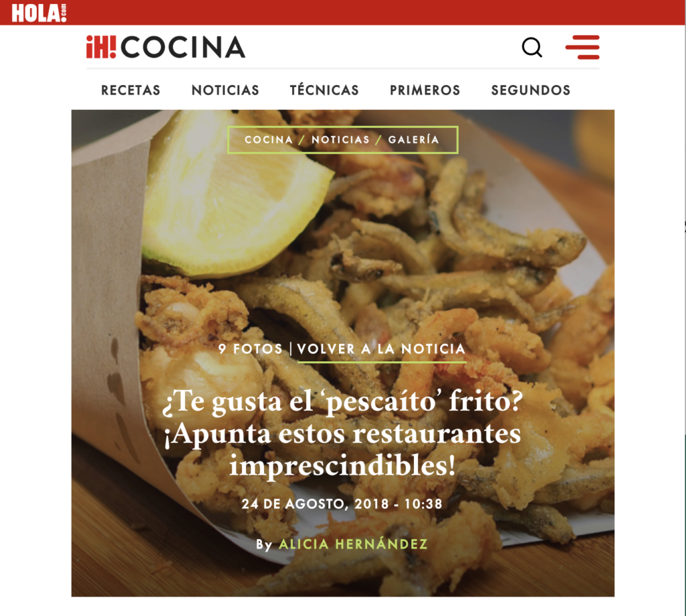Click Volver a la noticia link

(x=381, y=349)
